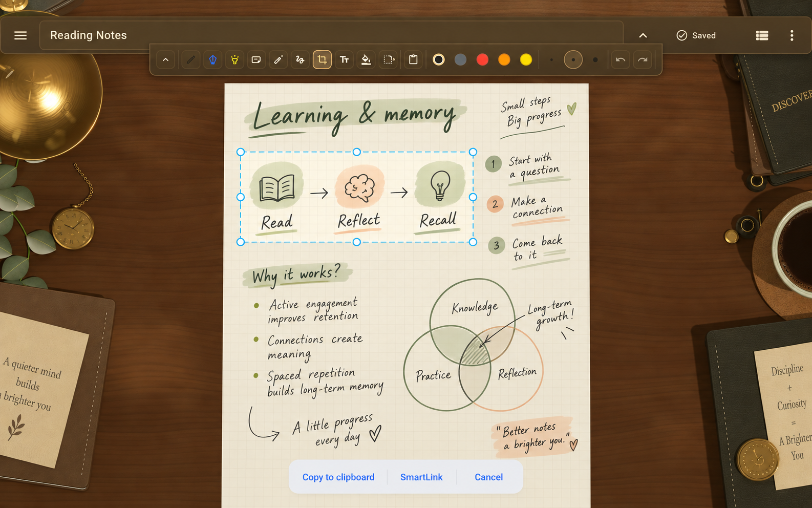Click the 'Knowledge' circle label
812x508 pixels.
[x=475, y=307]
